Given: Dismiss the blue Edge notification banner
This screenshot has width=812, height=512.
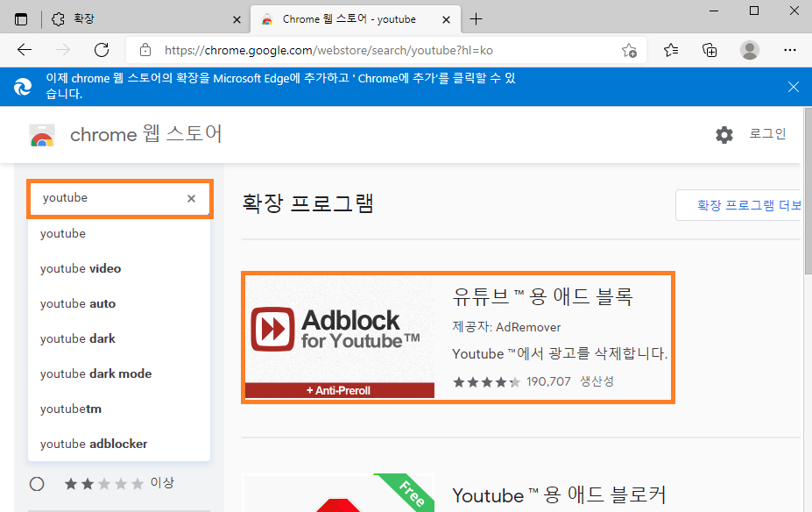Looking at the screenshot, I should tap(794, 87).
